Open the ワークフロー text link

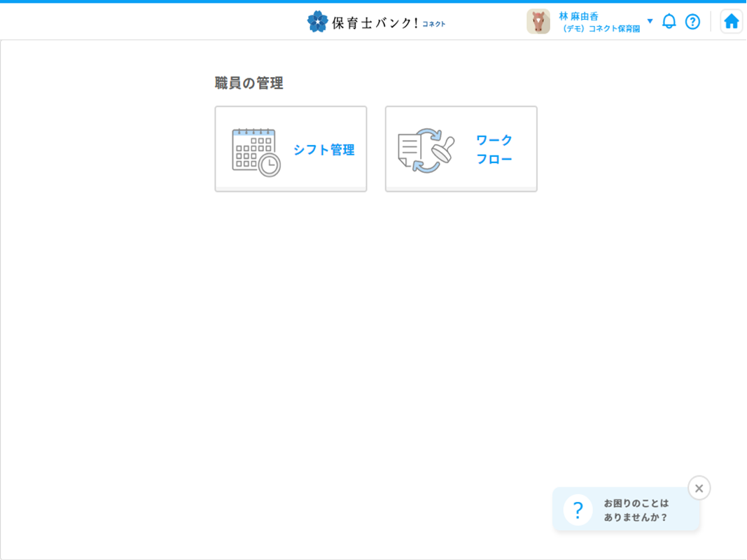coord(494,150)
